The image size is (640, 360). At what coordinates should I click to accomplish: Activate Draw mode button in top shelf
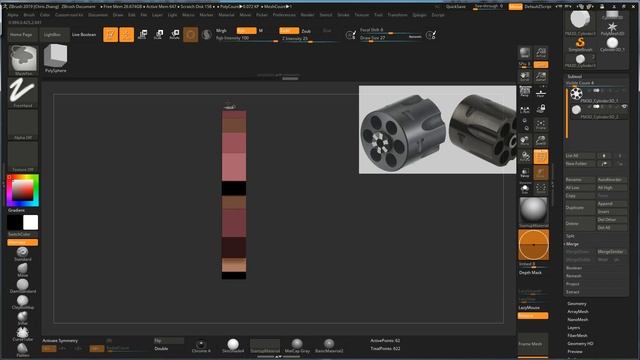(127, 35)
